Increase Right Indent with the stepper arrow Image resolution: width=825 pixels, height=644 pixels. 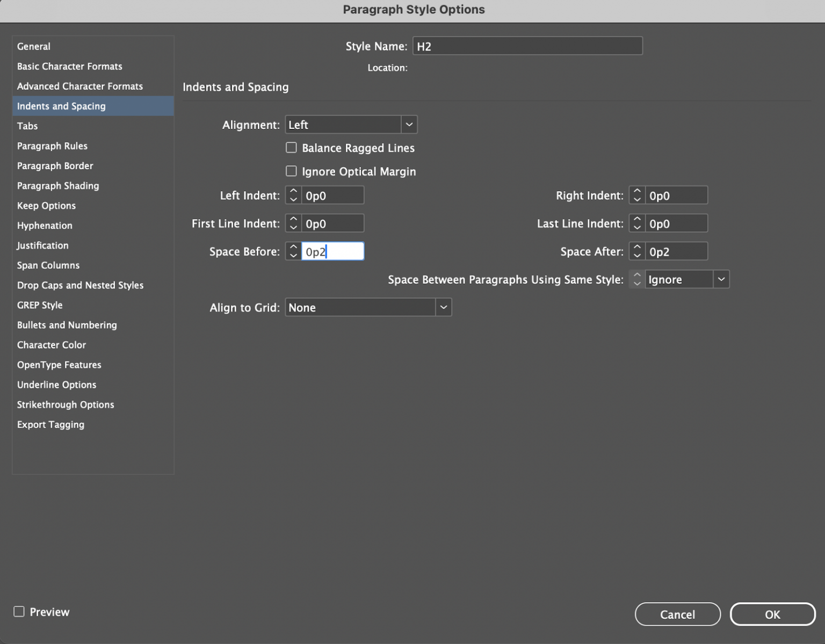coord(636,191)
